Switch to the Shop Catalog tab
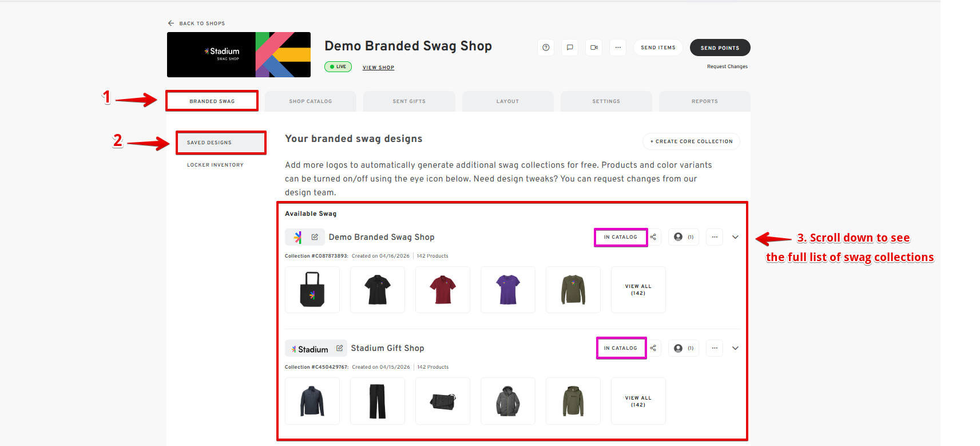Viewport: 980px width, 446px height. 311,101
